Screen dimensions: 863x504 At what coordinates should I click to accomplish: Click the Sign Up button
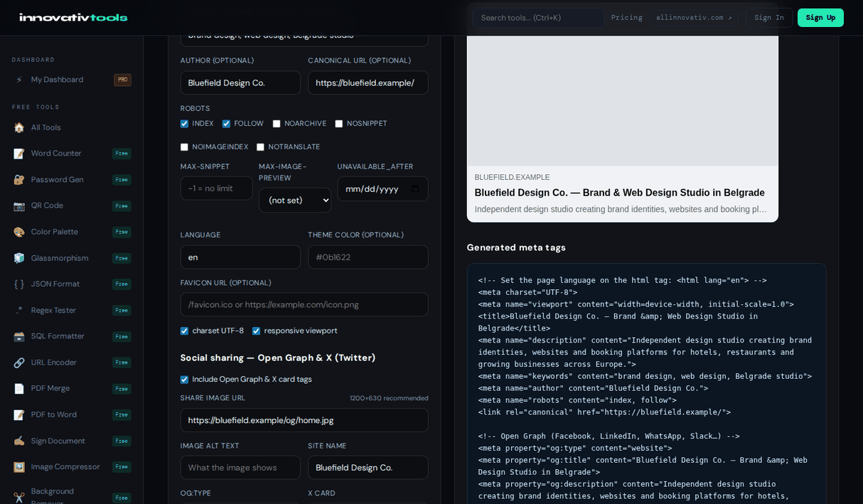(820, 18)
